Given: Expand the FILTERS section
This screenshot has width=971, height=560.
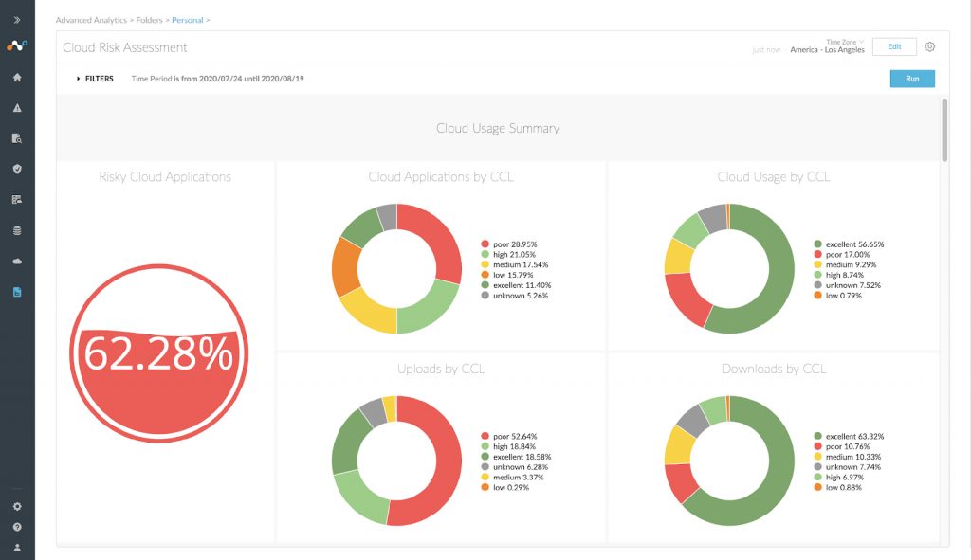Looking at the screenshot, I should pyautogui.click(x=95, y=79).
